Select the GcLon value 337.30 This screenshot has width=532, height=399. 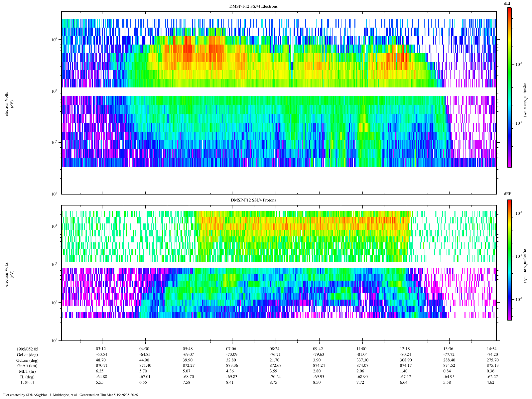(361, 360)
